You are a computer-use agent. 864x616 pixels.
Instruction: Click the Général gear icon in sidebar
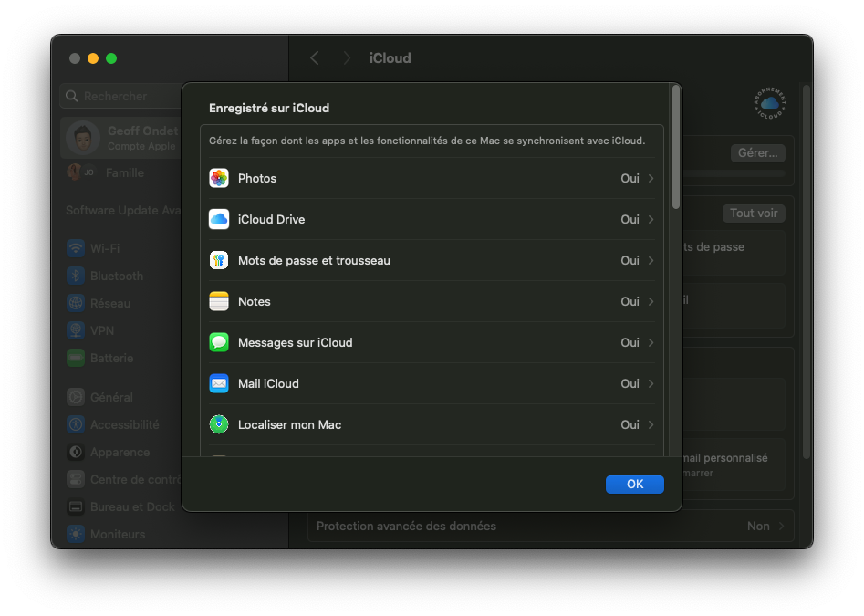pyautogui.click(x=76, y=397)
